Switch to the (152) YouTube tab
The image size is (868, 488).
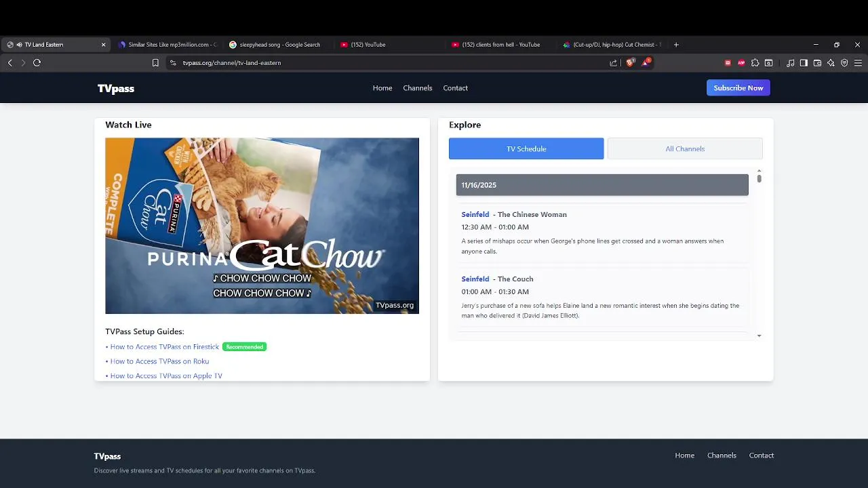[390, 45]
